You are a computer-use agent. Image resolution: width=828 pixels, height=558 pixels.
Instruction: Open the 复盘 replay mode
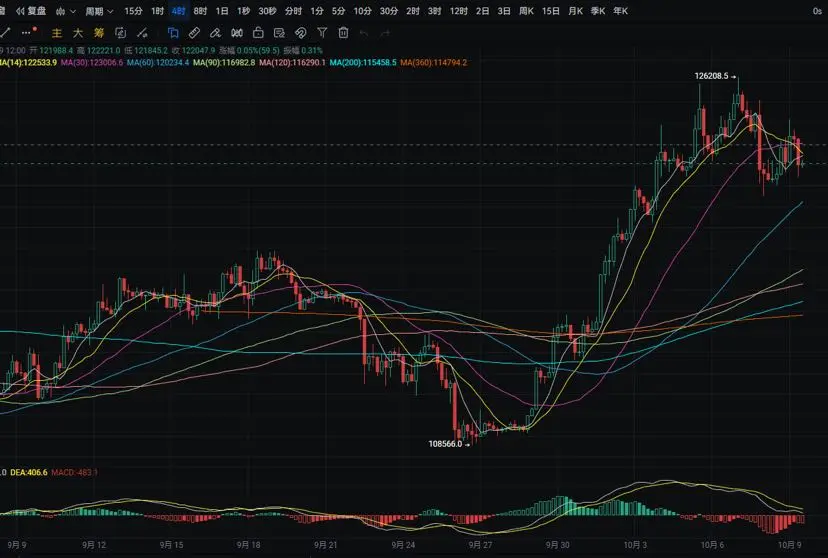coord(31,11)
